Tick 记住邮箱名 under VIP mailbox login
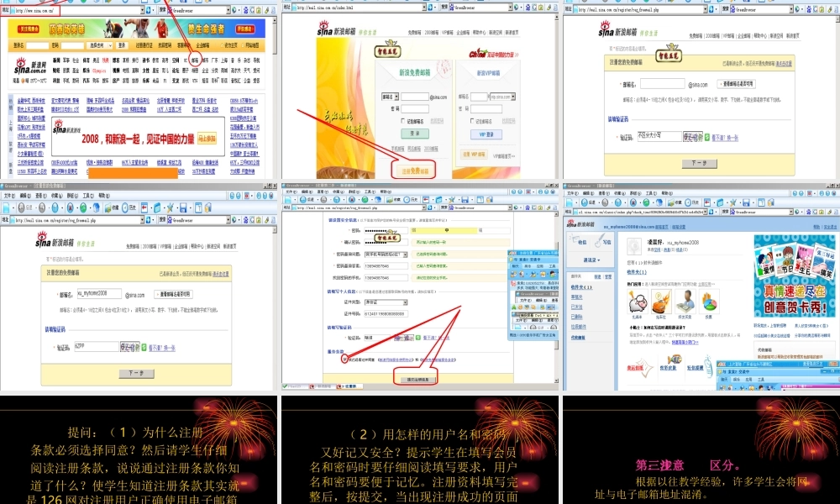 tap(472, 121)
